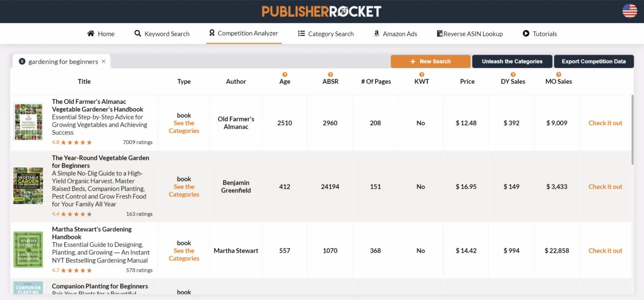Click the '163 ratings' text

coord(139,214)
